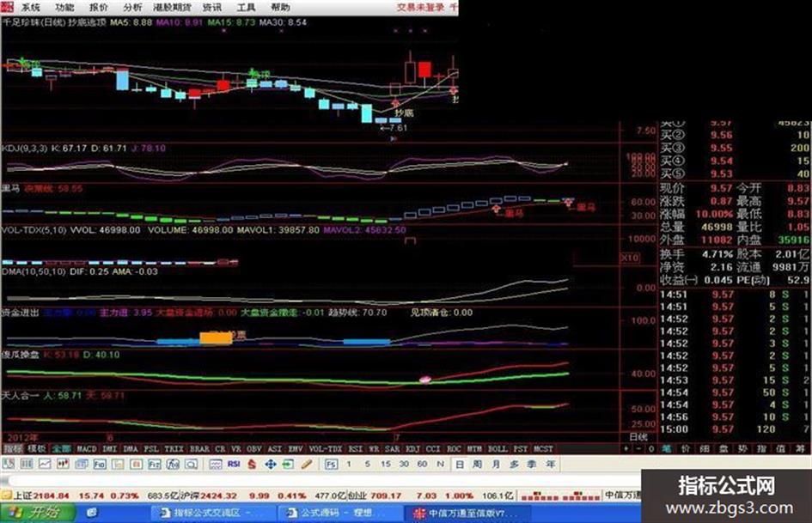Image resolution: width=812 pixels, height=523 pixels.
Task: Open the 资讯 menu
Action: [211, 7]
